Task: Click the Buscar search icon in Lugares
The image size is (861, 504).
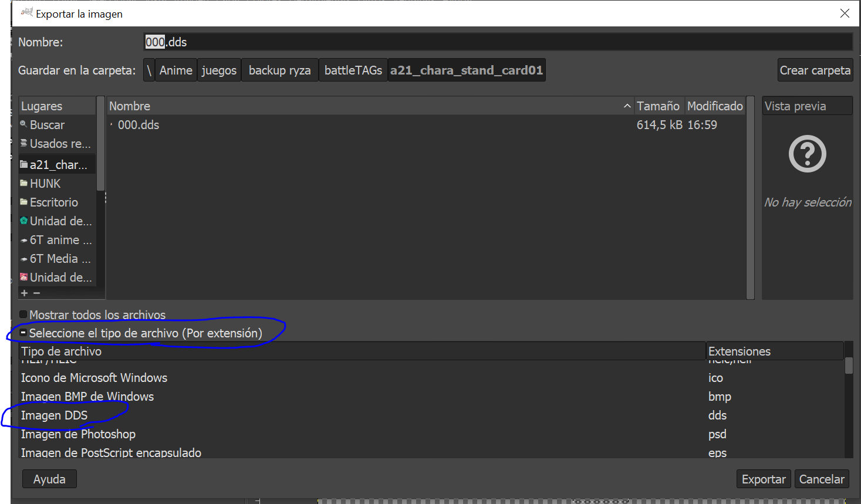Action: 23,124
